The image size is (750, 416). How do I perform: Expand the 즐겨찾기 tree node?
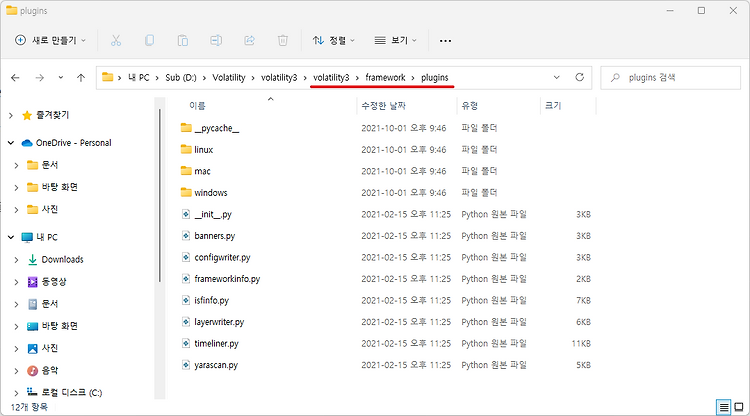click(x=11, y=115)
